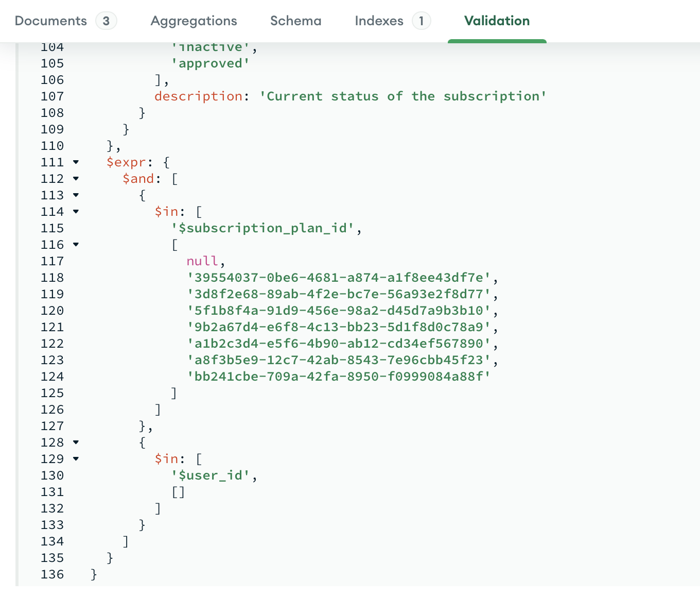Collapse the $user_id $in array at line 129
700x614 pixels.
pos(76,459)
